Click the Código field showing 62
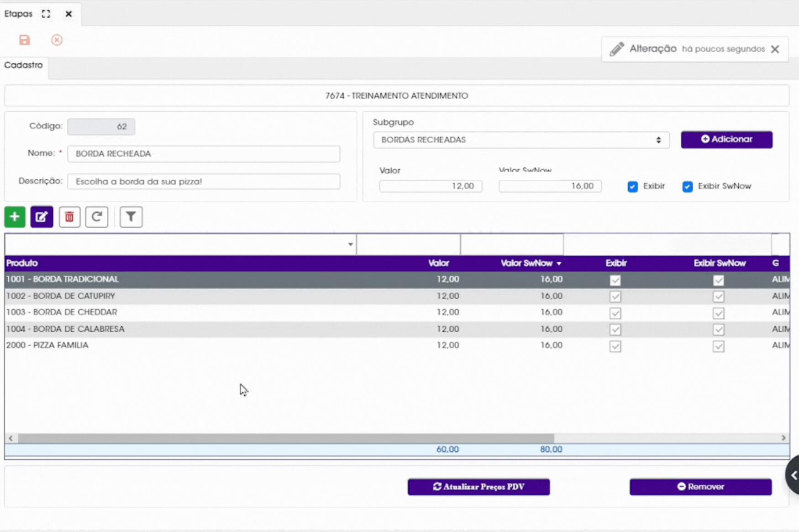 pyautogui.click(x=101, y=126)
